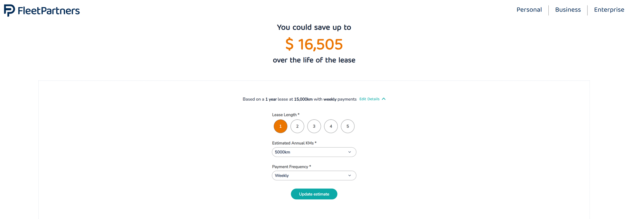This screenshot has width=644, height=219.
Task: Set lease length to 5 years
Action: pos(348,126)
